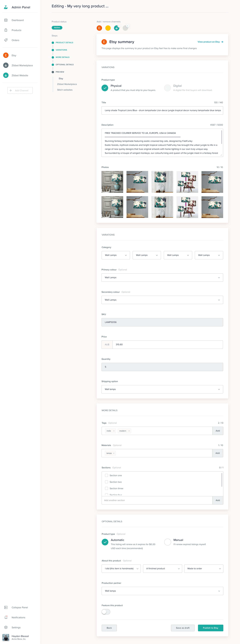This screenshot has height=644, width=240.
Task: Jump to the OPTIONAL DETAILS step
Action: pyautogui.click(x=64, y=65)
